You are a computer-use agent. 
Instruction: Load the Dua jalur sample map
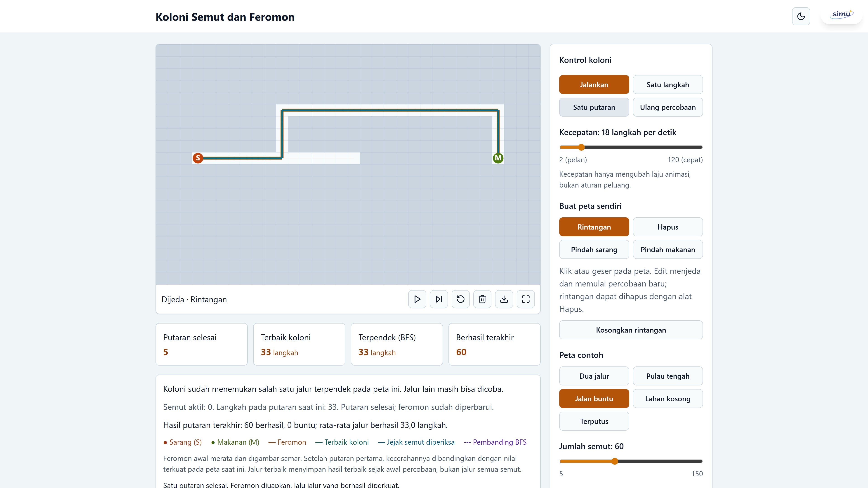[x=594, y=376]
